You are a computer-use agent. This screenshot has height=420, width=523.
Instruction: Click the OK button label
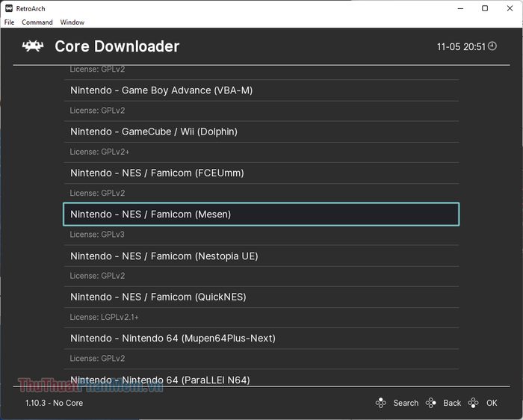coord(492,403)
